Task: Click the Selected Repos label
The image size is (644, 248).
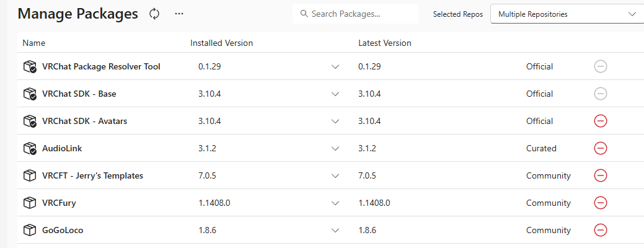Action: click(x=458, y=14)
